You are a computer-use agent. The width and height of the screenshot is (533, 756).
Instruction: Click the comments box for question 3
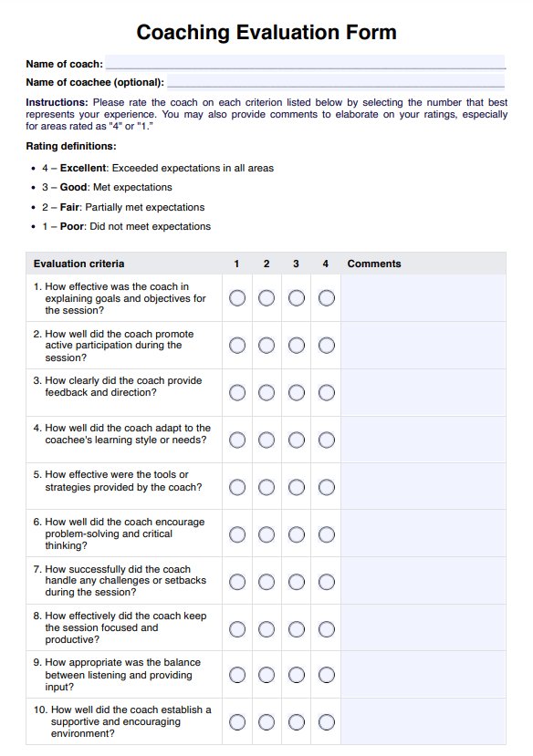pos(423,392)
